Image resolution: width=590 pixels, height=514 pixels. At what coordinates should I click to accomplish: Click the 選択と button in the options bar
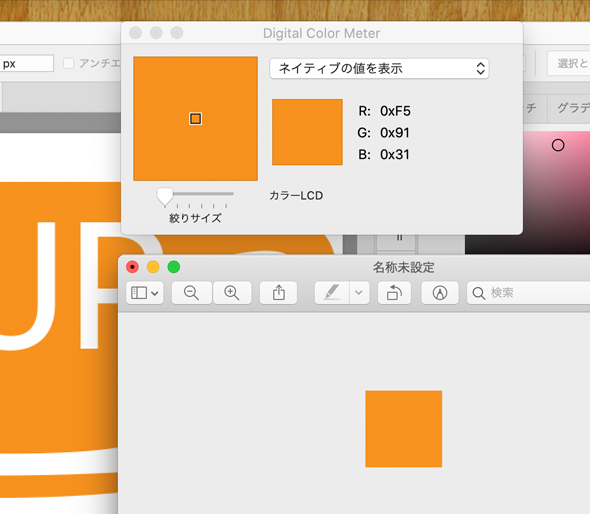click(x=569, y=63)
